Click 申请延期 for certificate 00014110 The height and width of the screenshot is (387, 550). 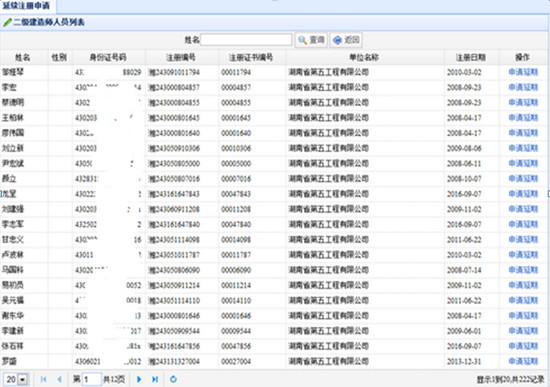523,300
